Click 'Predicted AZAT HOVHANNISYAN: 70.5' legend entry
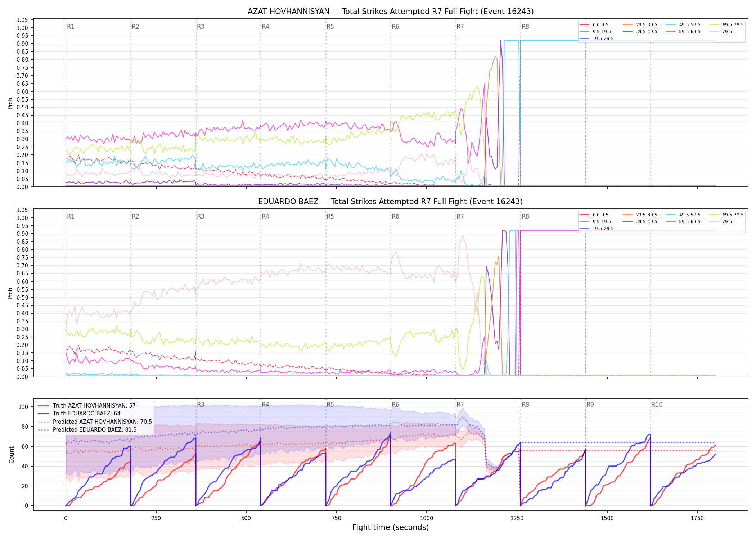Image resolution: width=756 pixels, height=540 pixels. point(95,422)
